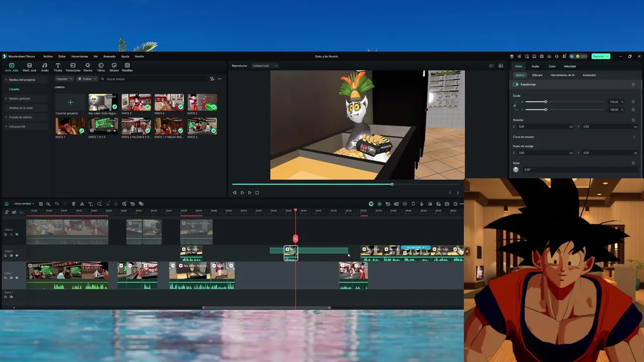
Task: Split the clip with scissors icon
Action: pos(82,204)
